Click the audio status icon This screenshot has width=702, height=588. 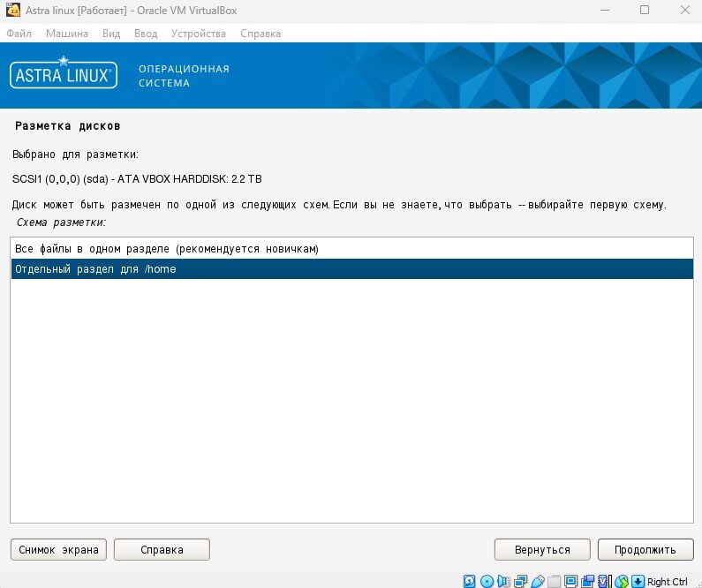click(x=503, y=581)
